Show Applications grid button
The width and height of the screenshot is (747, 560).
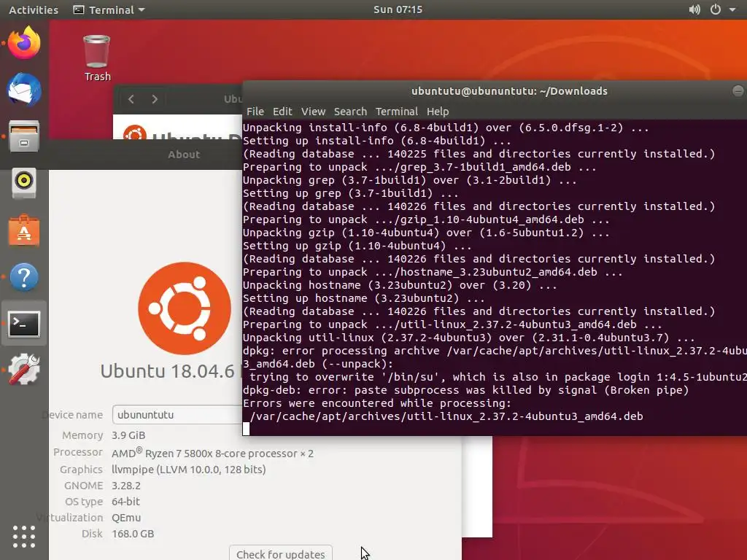tap(24, 537)
